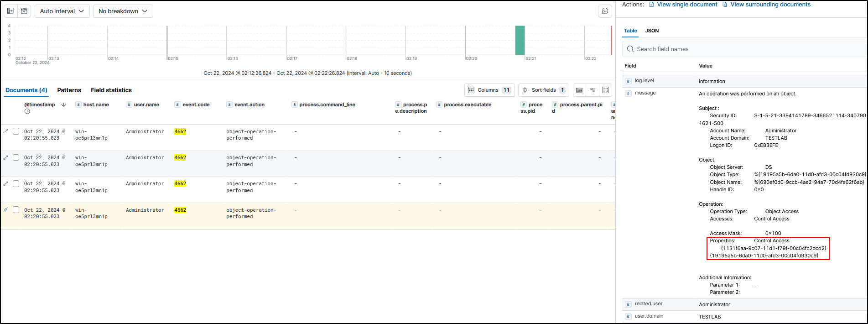The height and width of the screenshot is (324, 868).
Task: Open the Columns selector button
Action: click(489, 90)
